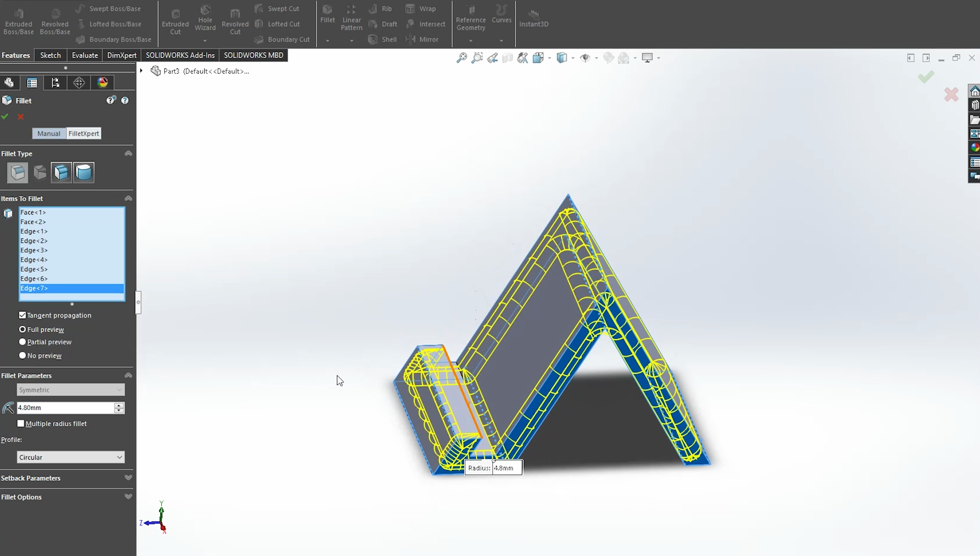Viewport: 980px width, 556px height.
Task: Select Partial preview radio button
Action: 22,342
